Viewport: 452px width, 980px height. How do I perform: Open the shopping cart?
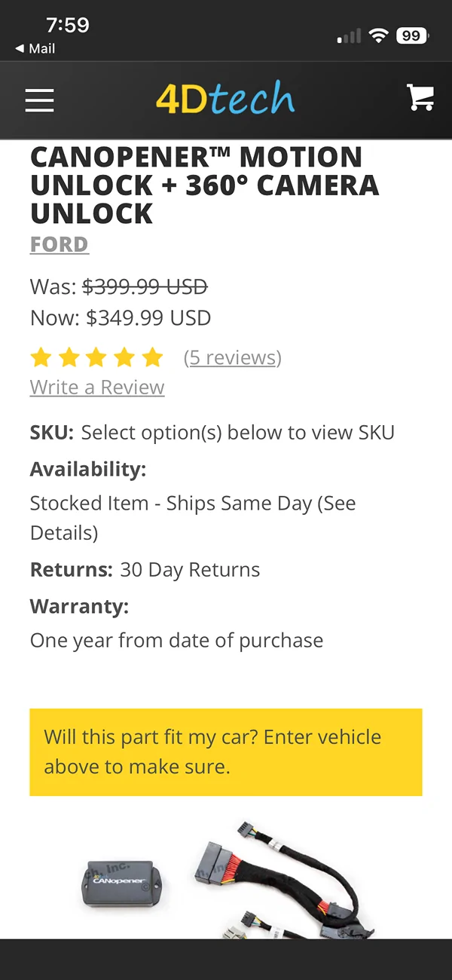point(420,98)
